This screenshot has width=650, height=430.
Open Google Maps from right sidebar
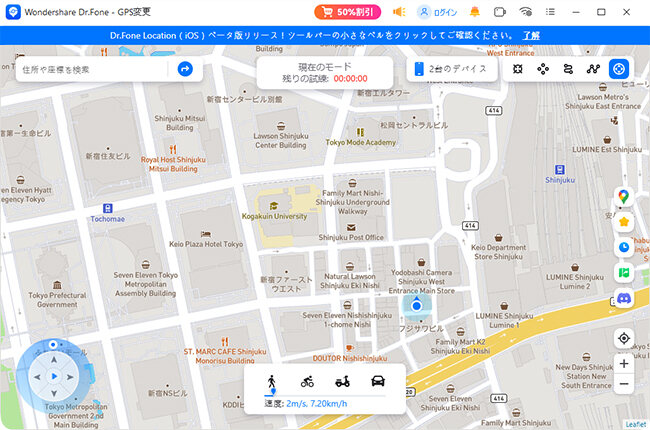pyautogui.click(x=624, y=196)
